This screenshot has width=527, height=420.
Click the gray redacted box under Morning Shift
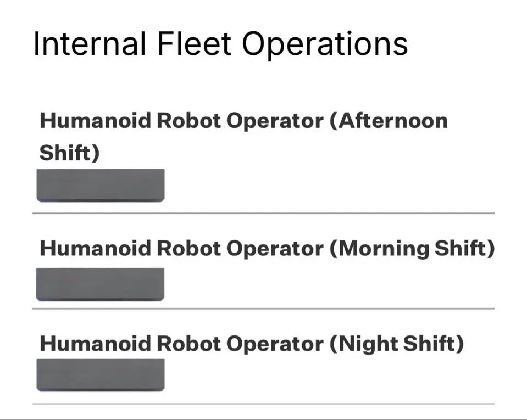click(101, 284)
